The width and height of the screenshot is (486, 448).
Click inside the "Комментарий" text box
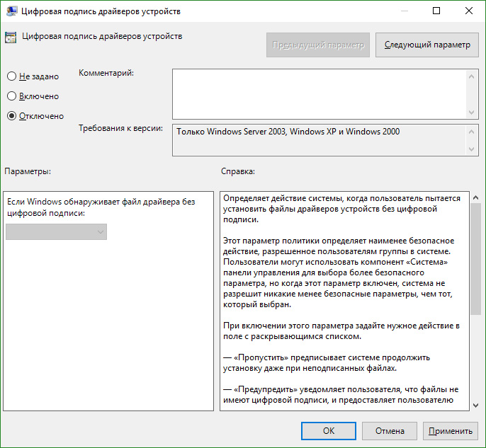point(319,93)
